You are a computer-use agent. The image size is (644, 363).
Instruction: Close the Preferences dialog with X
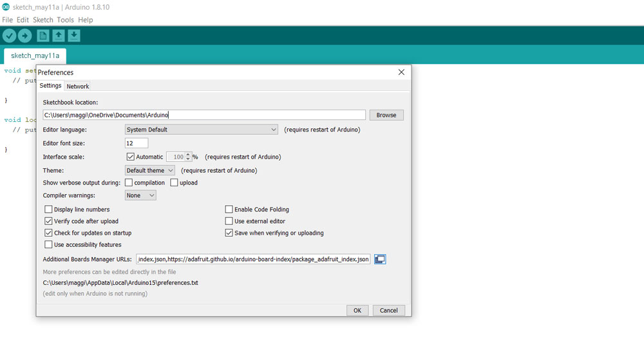401,72
